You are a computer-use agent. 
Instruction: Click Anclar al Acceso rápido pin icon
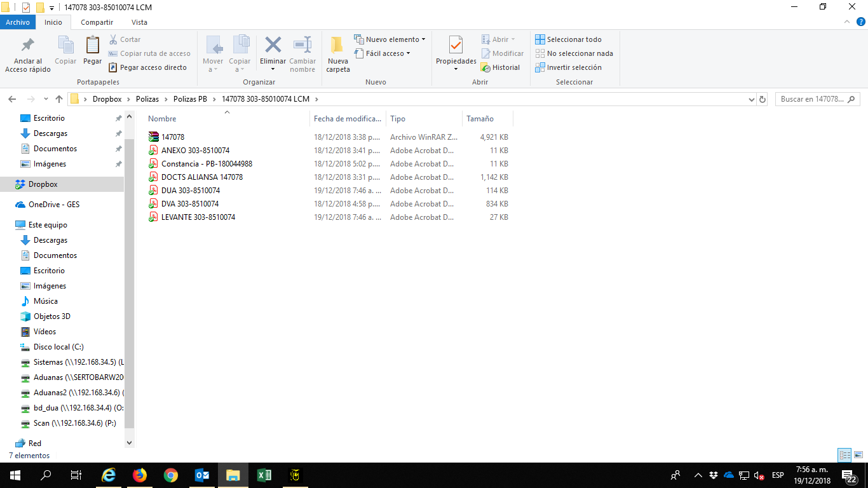[28, 46]
